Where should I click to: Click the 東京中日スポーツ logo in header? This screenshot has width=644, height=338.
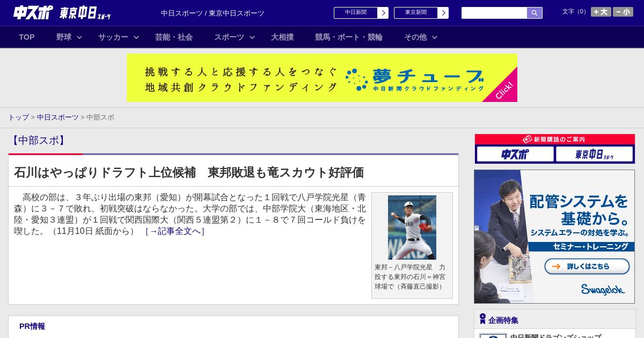(85, 13)
